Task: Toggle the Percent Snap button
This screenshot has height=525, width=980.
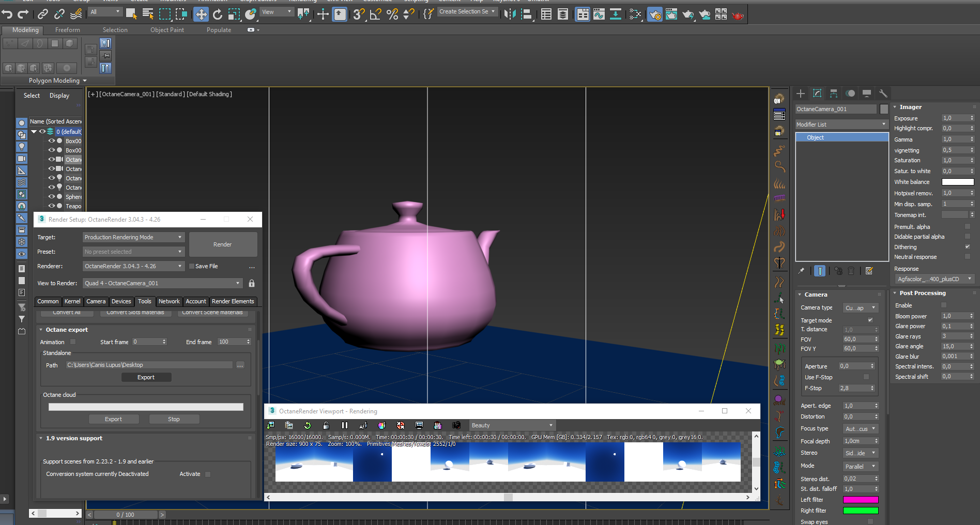Action: coord(392,14)
